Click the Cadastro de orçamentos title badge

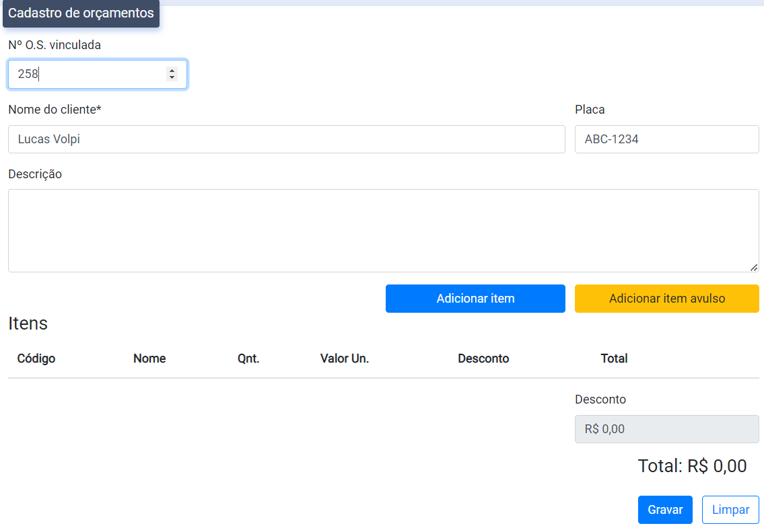click(x=81, y=13)
